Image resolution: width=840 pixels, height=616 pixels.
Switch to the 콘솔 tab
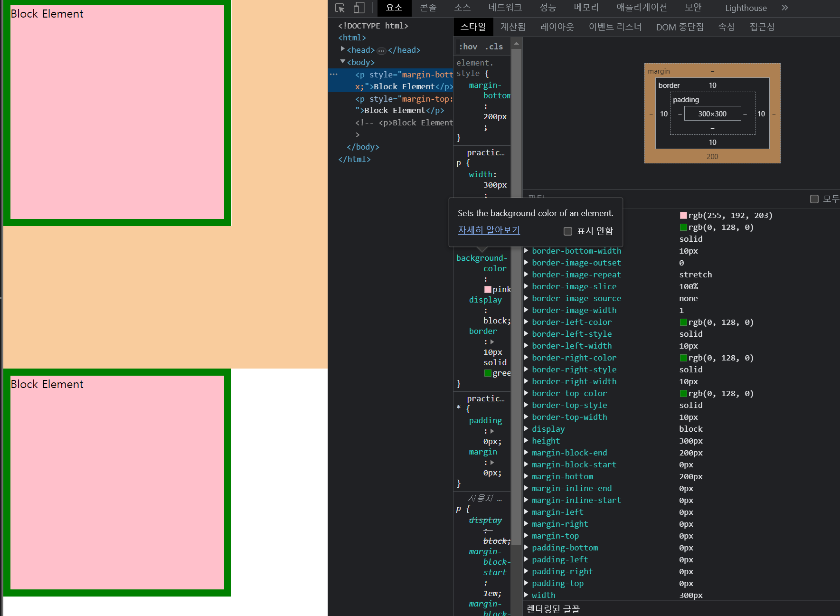click(428, 8)
